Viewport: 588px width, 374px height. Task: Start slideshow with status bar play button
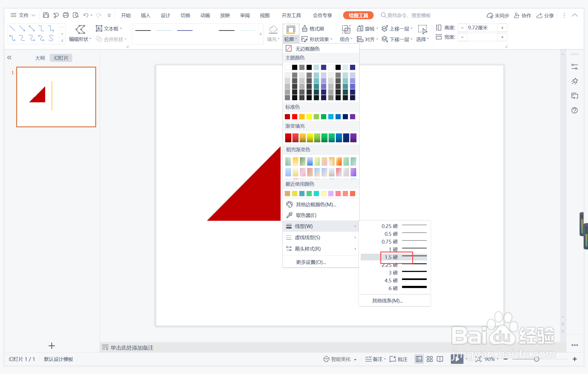(x=457, y=359)
